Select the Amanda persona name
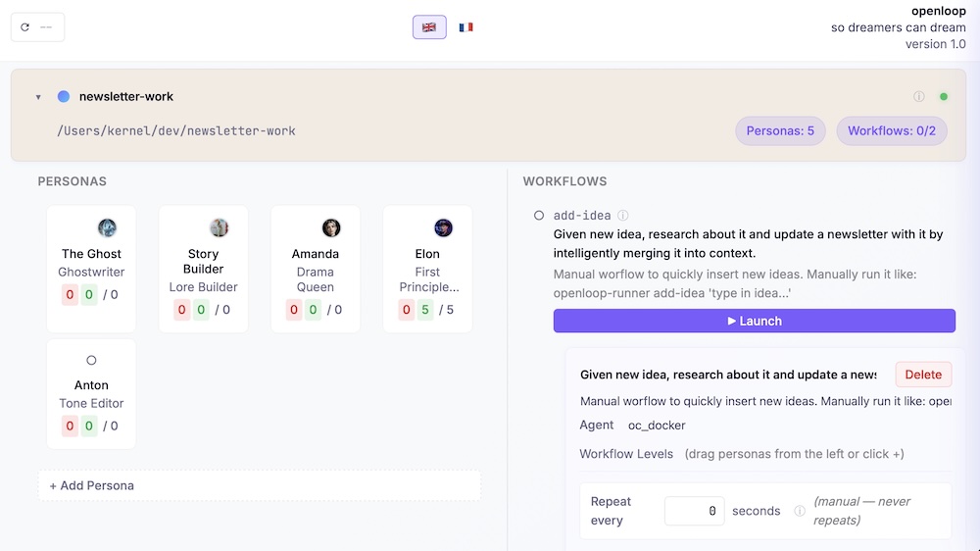The image size is (980, 551). tap(315, 254)
